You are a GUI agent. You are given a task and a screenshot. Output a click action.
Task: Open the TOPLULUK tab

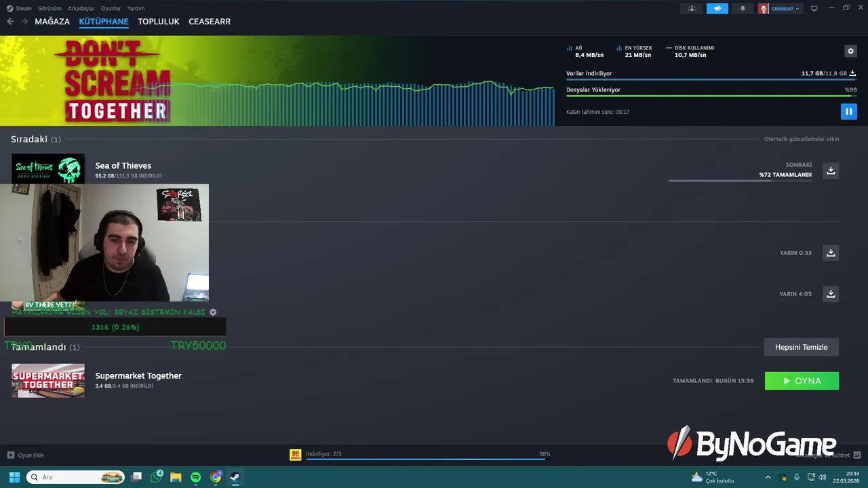tap(158, 22)
